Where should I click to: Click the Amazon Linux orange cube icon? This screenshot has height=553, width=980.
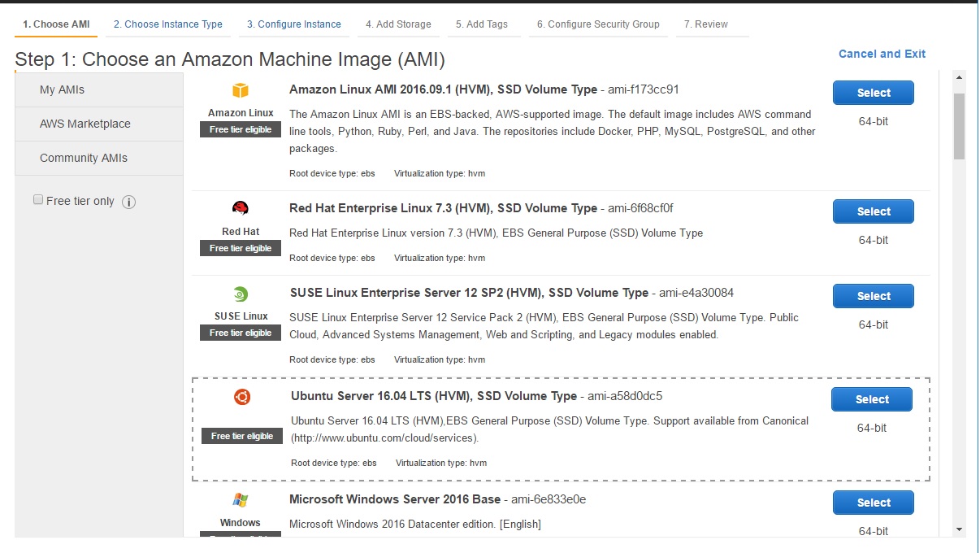pos(241,90)
